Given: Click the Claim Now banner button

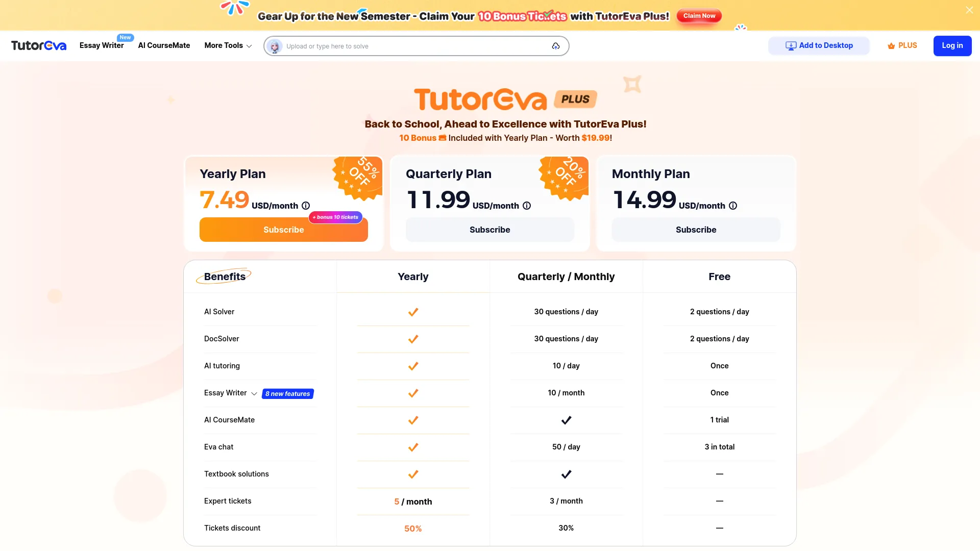Looking at the screenshot, I should click(x=699, y=15).
